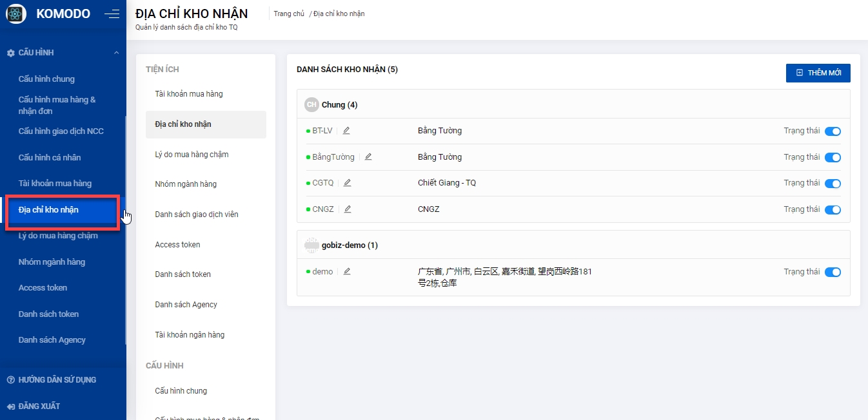868x420 pixels.
Task: Disable the CGTQ warehouse status toggle
Action: 833,184
